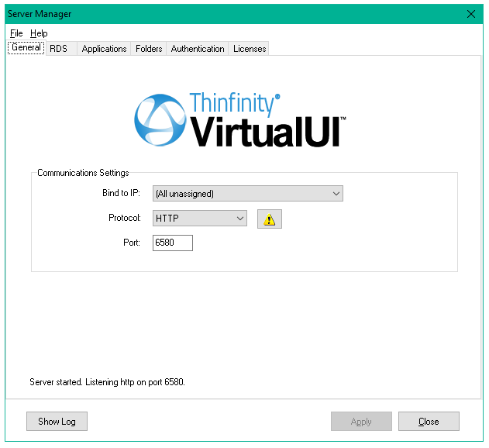This screenshot has height=448, width=489.
Task: Click the Close button
Action: [429, 421]
